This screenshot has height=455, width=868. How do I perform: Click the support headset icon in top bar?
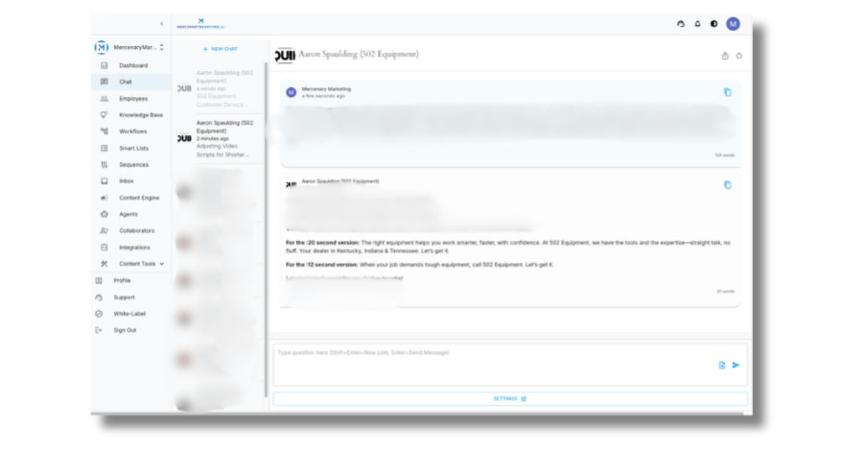click(680, 23)
